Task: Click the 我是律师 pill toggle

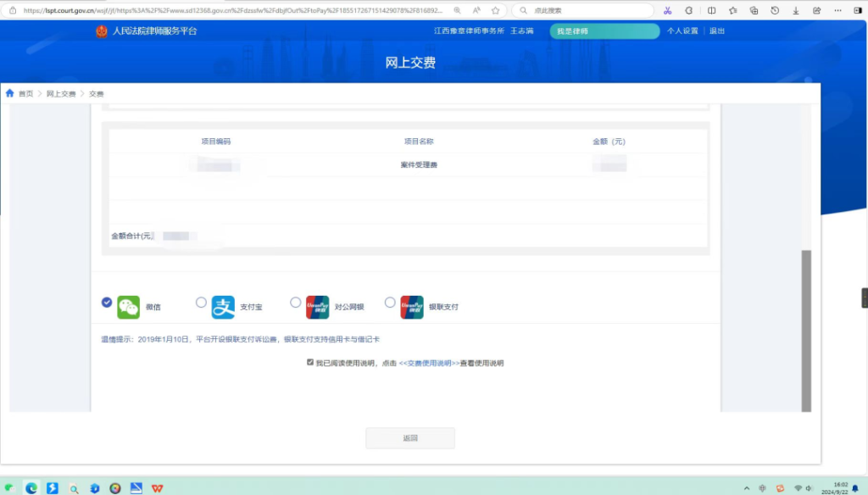Action: tap(604, 31)
